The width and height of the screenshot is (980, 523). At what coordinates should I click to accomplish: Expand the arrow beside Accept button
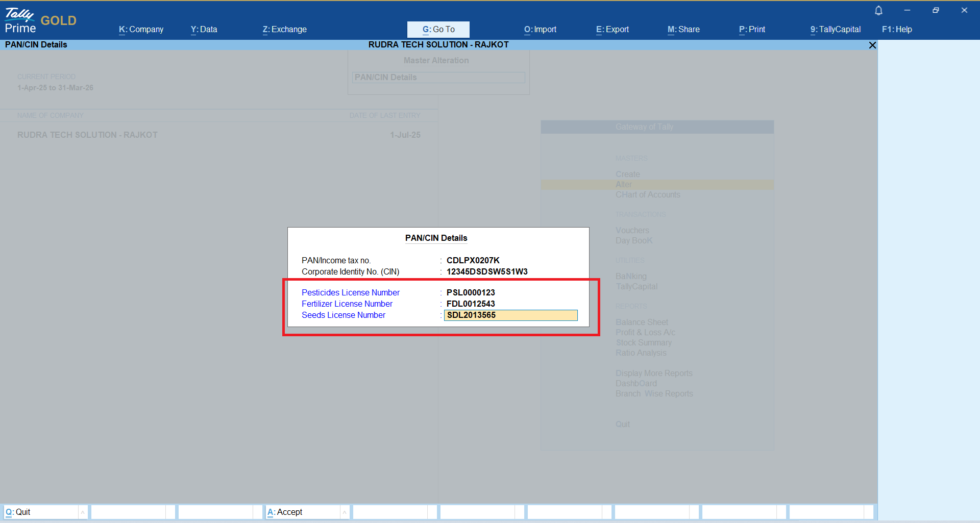(345, 512)
